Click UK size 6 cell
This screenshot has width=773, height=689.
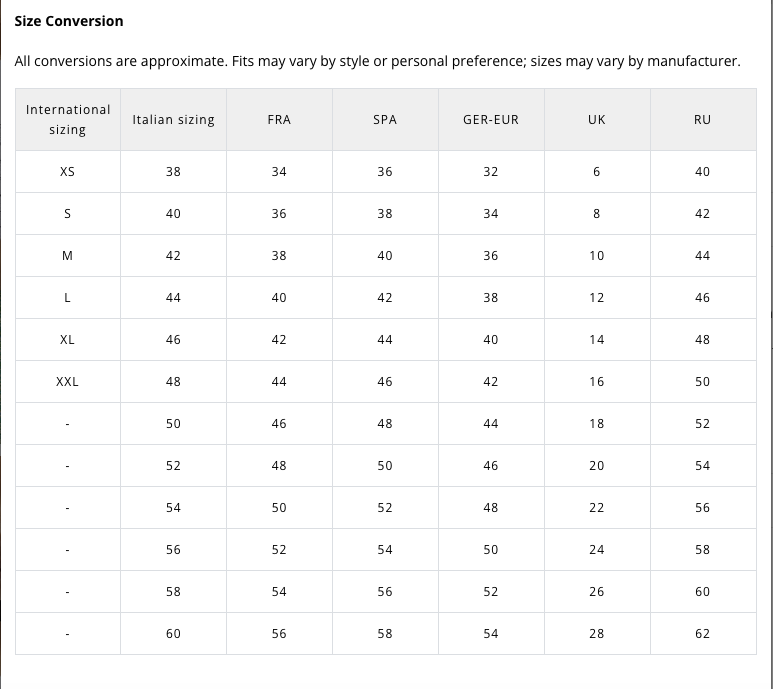click(x=596, y=172)
